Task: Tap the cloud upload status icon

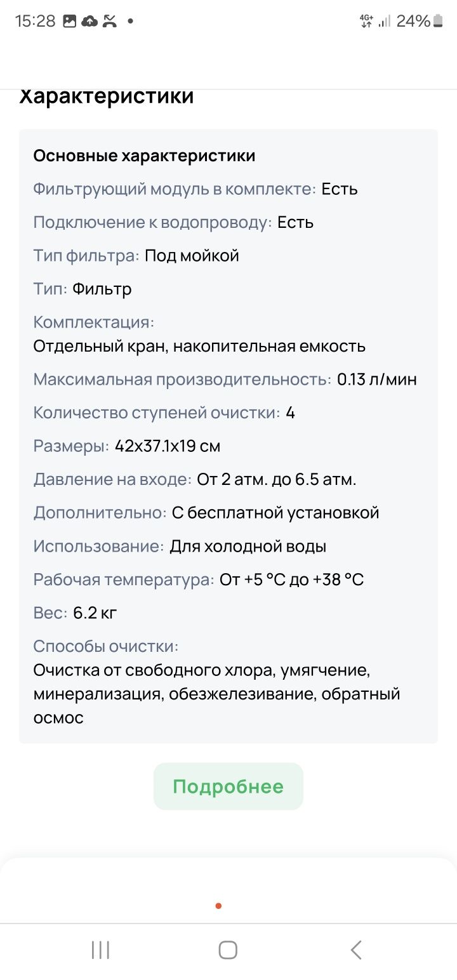Action: [90, 21]
